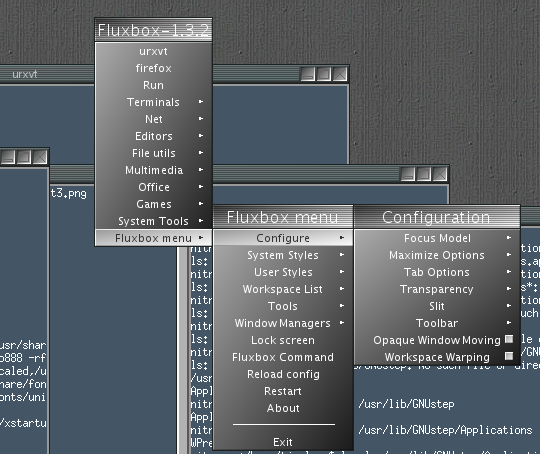Open the System Styles submenu
Image resolution: width=540 pixels, height=454 pixels.
coord(283,255)
